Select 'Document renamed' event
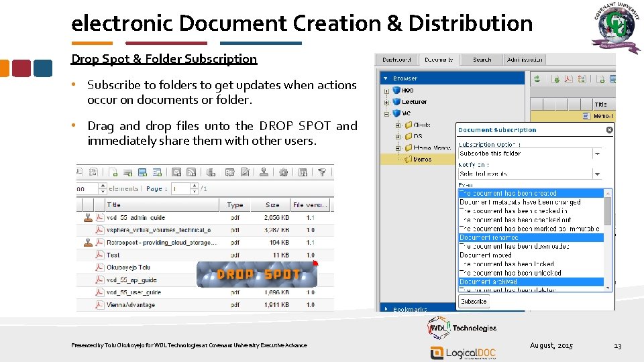This screenshot has height=362, width=644. [x=531, y=237]
